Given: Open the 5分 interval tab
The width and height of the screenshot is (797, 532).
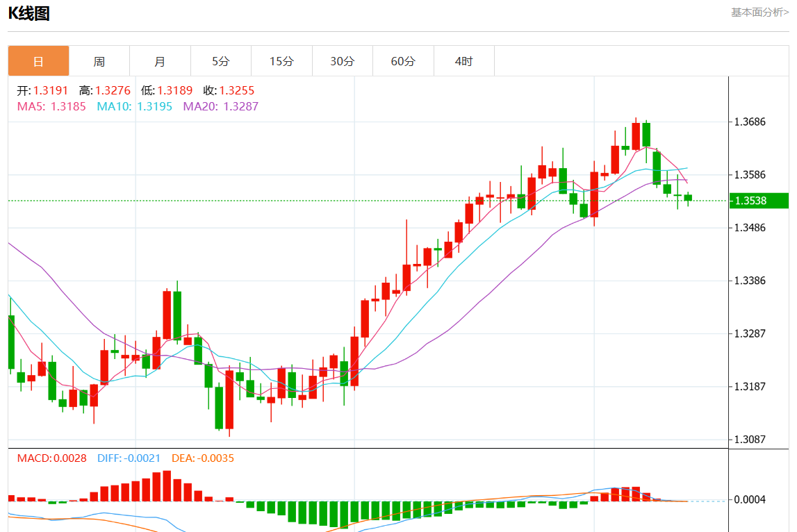Looking at the screenshot, I should coord(220,61).
